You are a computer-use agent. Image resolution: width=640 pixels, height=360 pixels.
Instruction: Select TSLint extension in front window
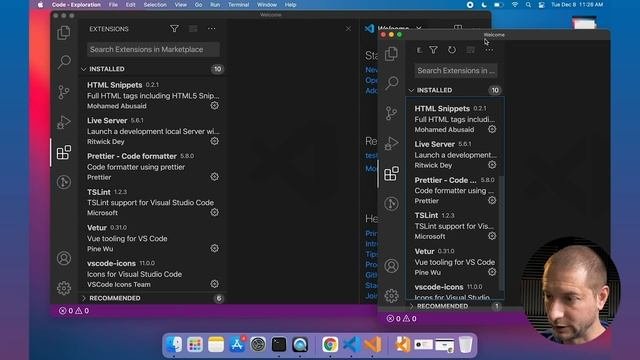[454, 226]
